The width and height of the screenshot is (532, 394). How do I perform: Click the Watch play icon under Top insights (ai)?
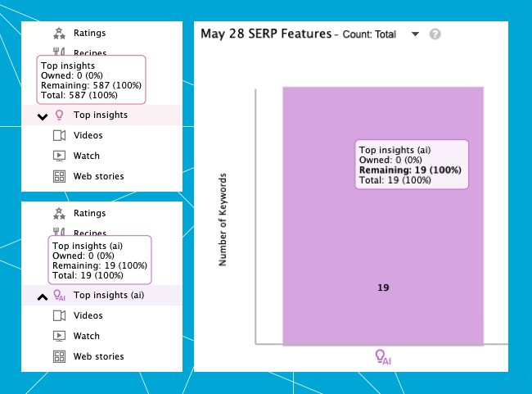point(59,336)
